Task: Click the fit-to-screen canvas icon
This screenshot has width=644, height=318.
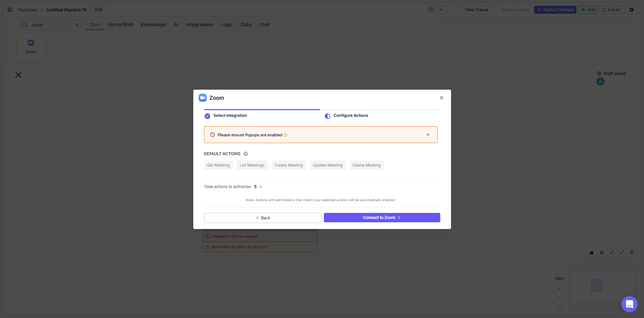Action: (x=560, y=306)
